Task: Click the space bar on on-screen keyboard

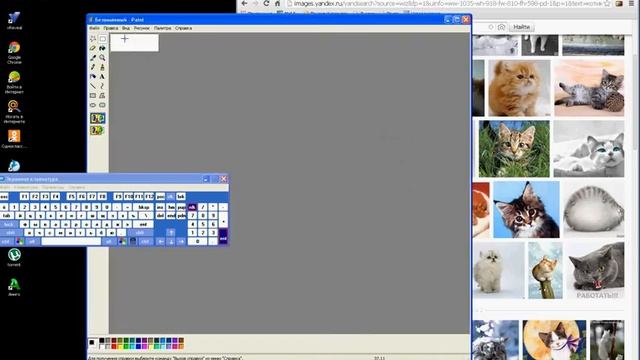Action: point(71,241)
